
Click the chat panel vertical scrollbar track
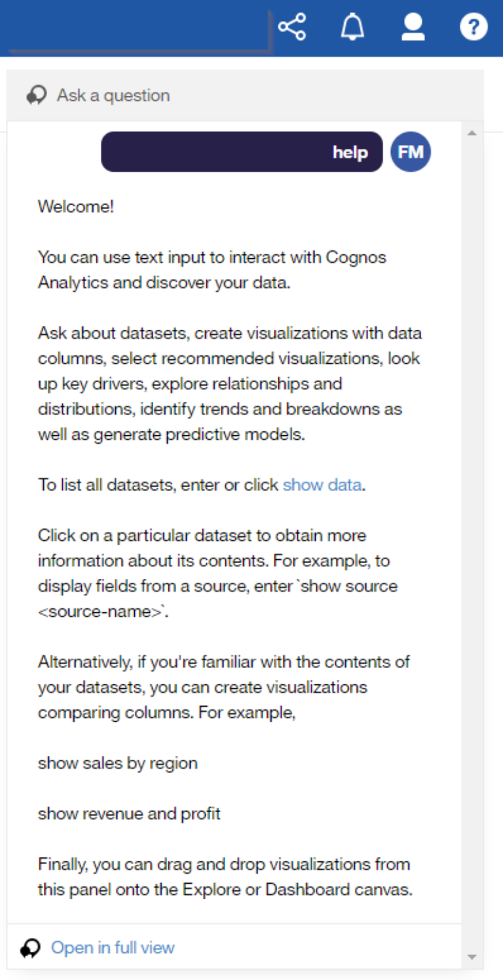pos(472,545)
